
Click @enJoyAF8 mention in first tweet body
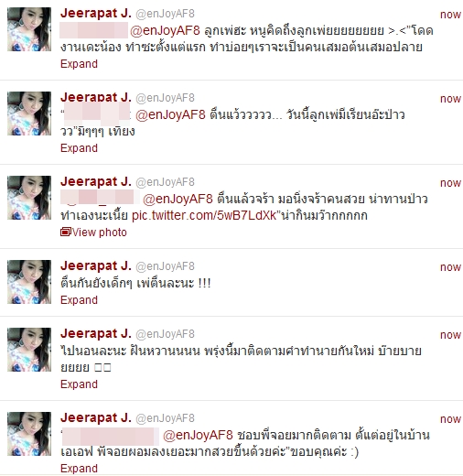(165, 30)
